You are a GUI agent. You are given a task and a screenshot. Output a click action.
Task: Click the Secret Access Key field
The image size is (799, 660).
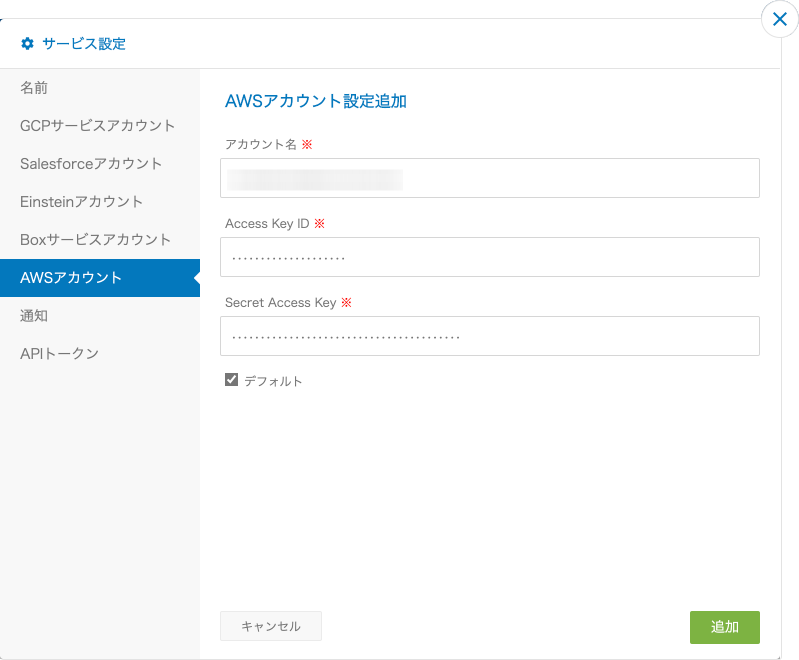(x=490, y=336)
